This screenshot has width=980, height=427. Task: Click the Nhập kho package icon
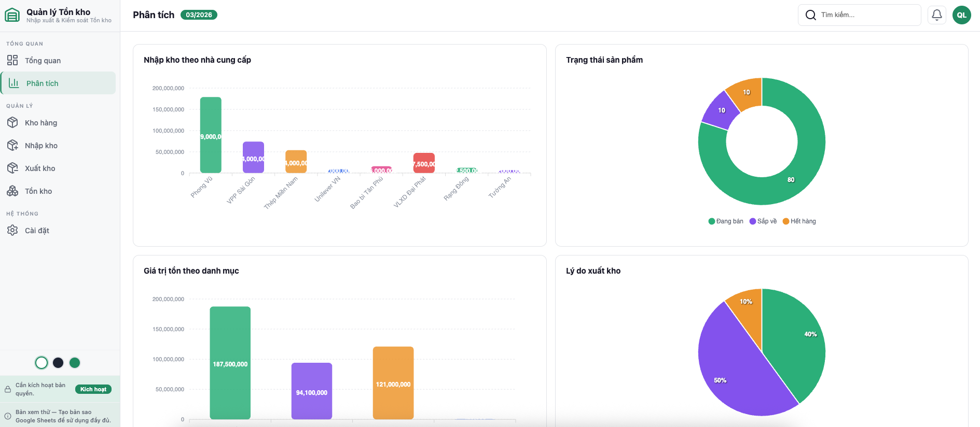(12, 146)
